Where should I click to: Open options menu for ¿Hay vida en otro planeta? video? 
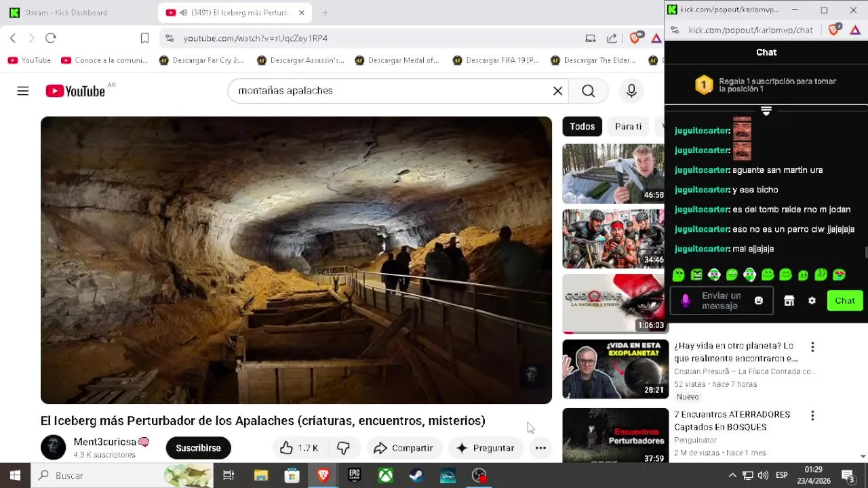coord(812,347)
